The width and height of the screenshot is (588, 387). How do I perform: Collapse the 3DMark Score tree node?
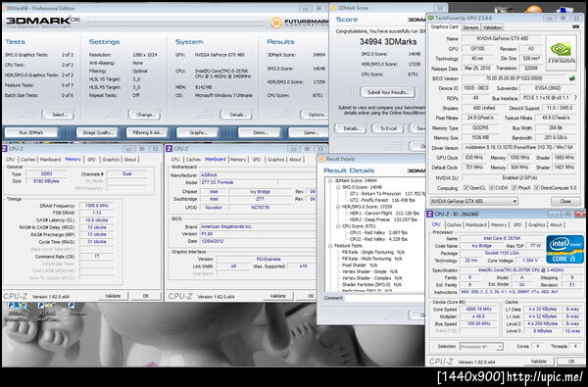pos(330,180)
